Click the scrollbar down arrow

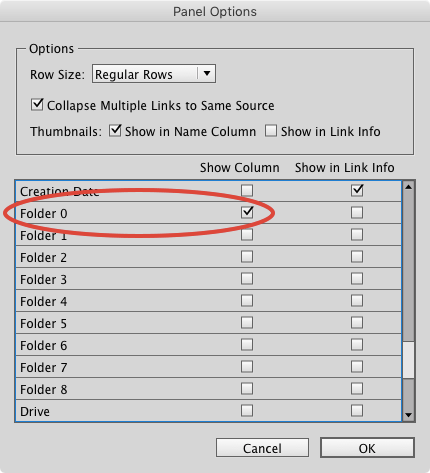point(408,415)
